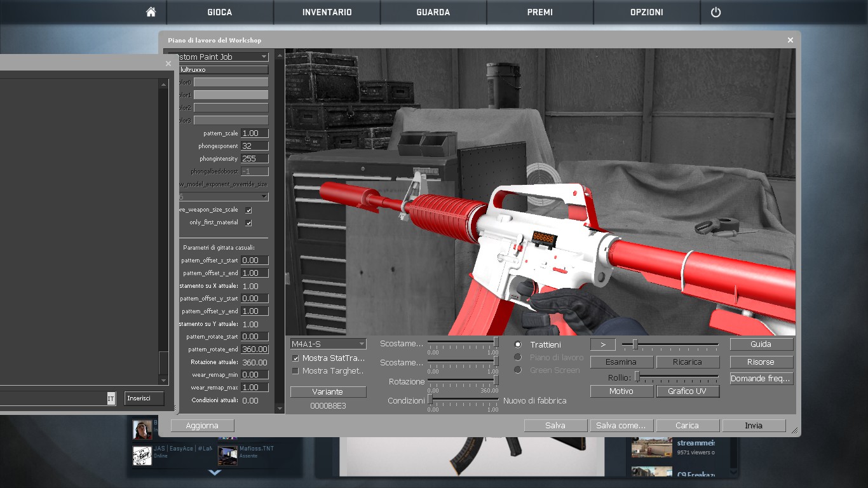Click the color1 swatch
868x488 pixels.
(x=231, y=95)
